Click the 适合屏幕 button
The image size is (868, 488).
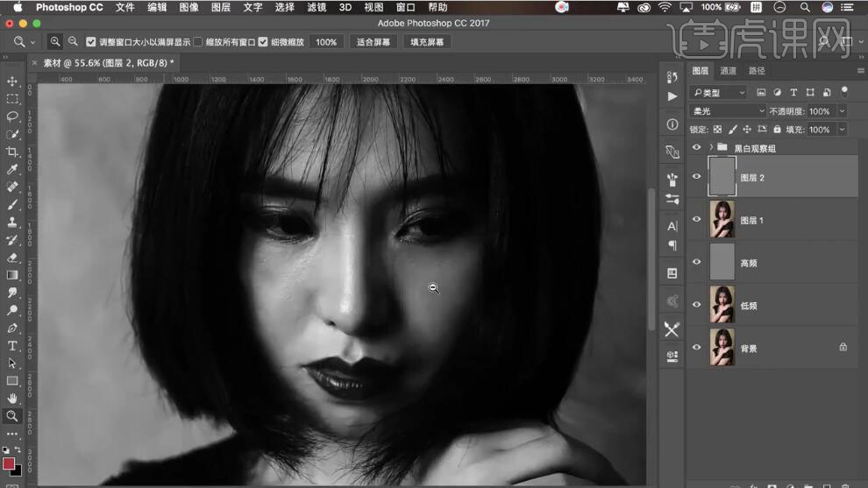(374, 42)
